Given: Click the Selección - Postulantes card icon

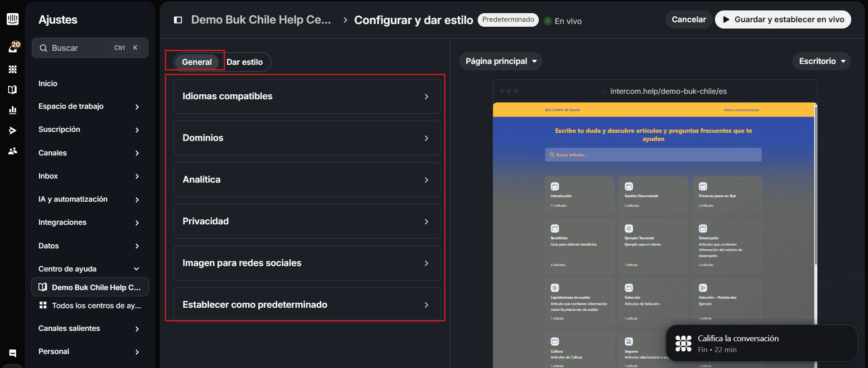Looking at the screenshot, I should click(x=703, y=288).
